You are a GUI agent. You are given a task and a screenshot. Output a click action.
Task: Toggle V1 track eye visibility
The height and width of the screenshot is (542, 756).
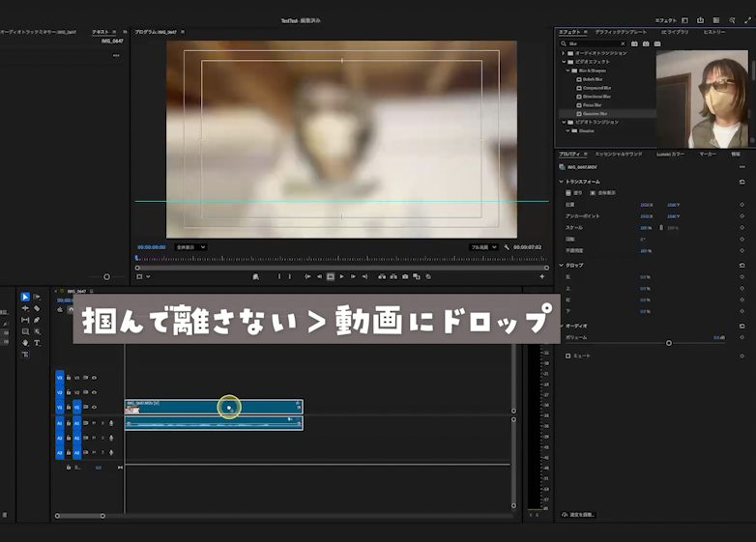tap(95, 407)
